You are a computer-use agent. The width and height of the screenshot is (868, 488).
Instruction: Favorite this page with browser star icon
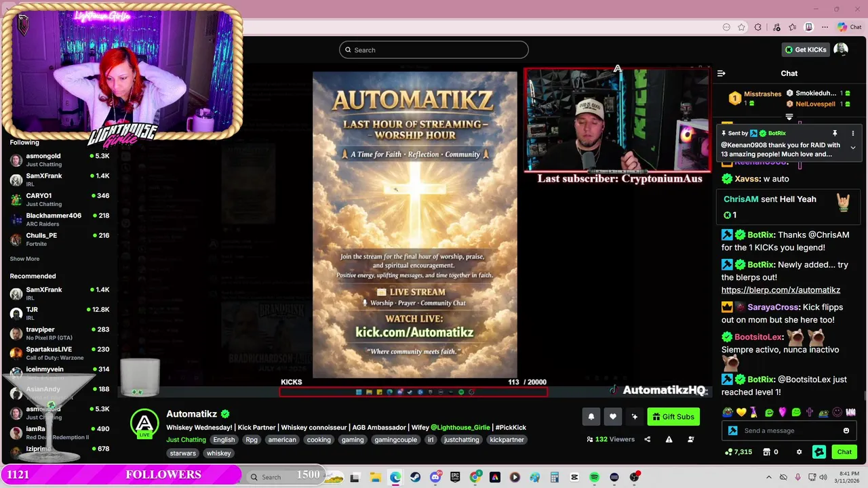[x=742, y=27]
